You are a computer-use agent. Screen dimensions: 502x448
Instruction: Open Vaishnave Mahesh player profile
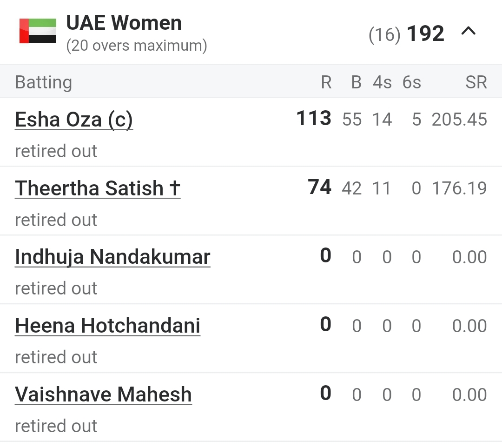tap(103, 394)
